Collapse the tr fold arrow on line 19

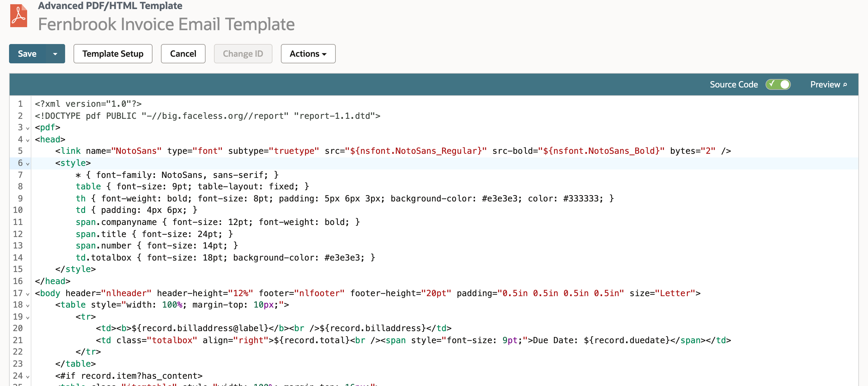coord(28,317)
